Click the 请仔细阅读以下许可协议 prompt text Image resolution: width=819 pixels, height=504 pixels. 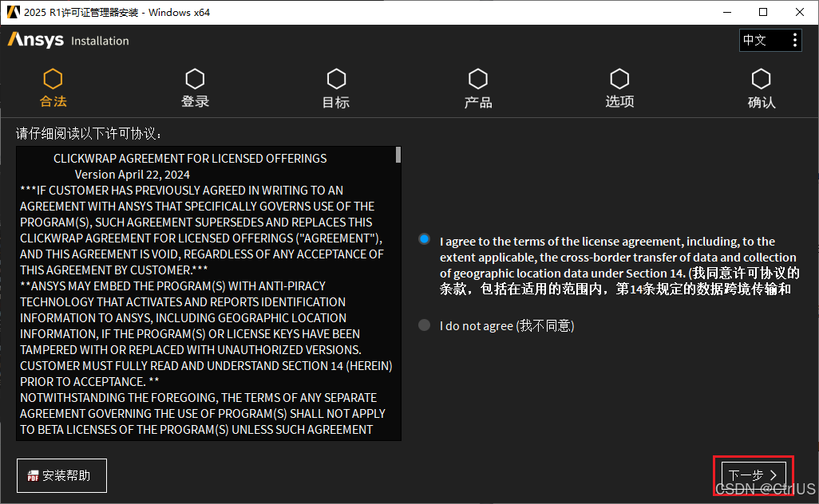pos(89,133)
